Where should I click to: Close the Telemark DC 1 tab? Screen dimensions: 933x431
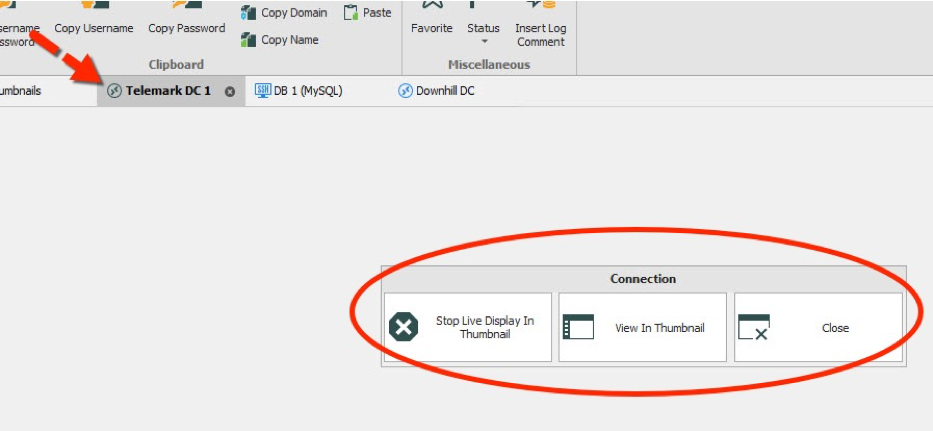(230, 91)
